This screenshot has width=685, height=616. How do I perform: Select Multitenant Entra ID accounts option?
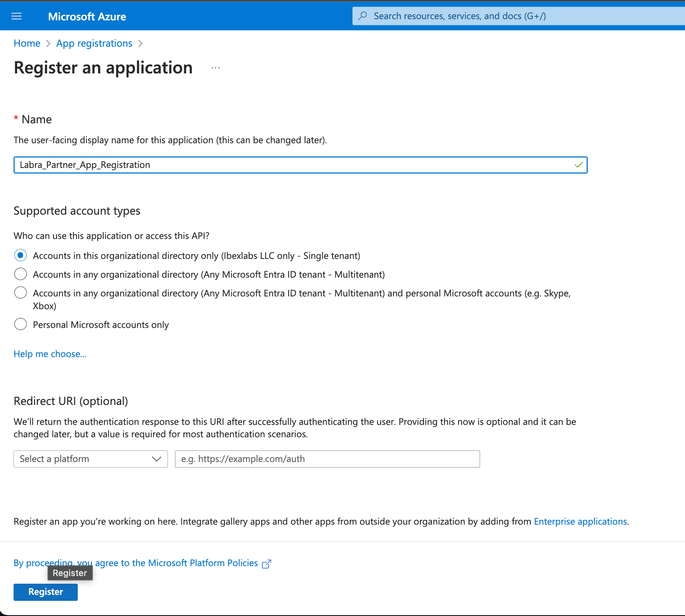(x=20, y=274)
